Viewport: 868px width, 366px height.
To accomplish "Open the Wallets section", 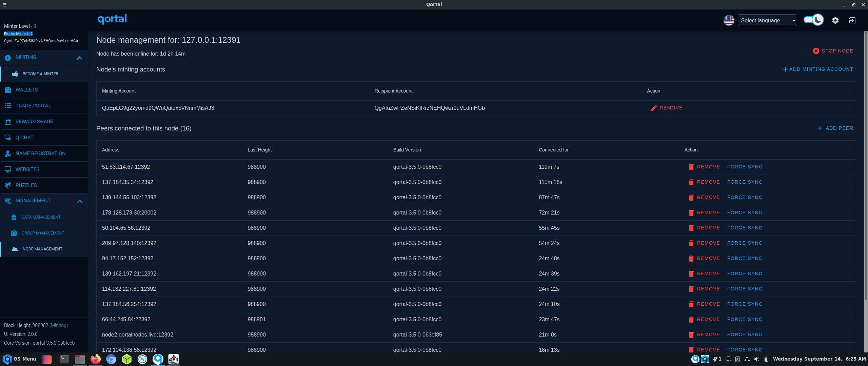I will click(44, 90).
